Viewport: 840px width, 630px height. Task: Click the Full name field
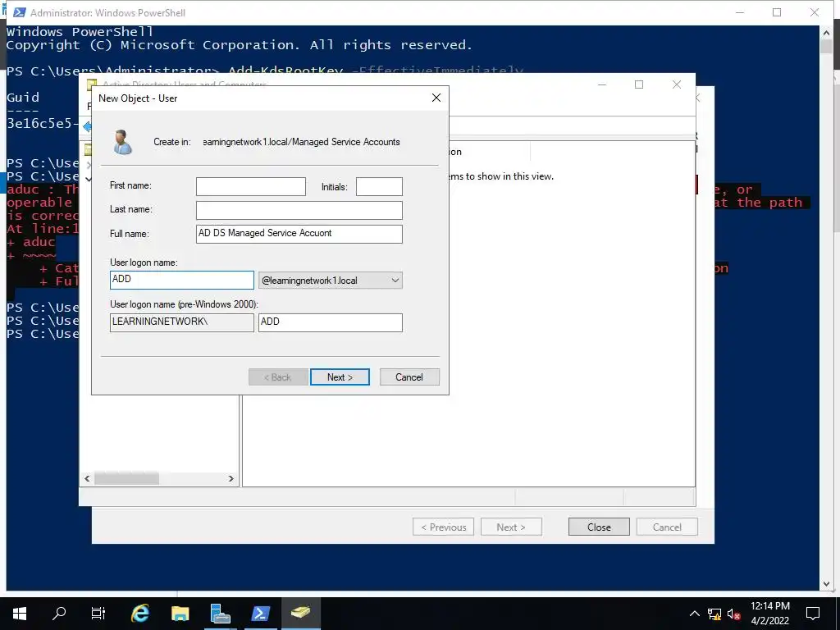tap(299, 234)
